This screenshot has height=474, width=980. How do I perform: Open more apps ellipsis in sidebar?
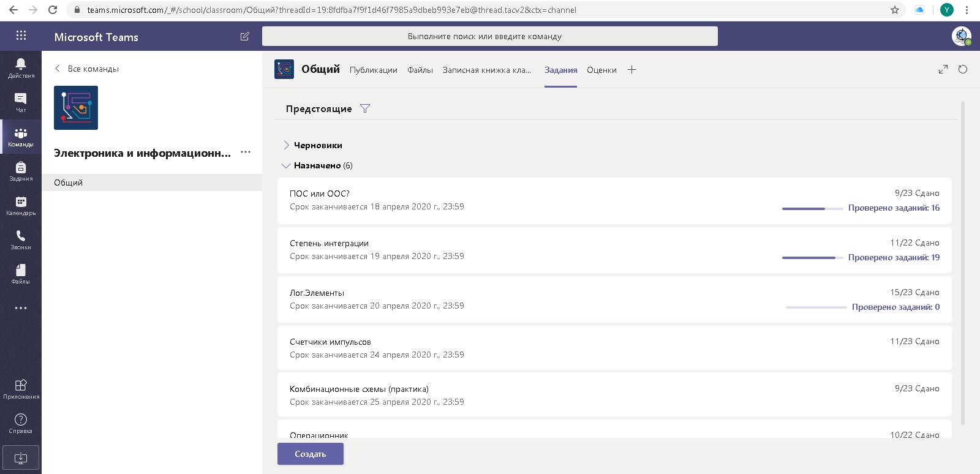coord(21,308)
